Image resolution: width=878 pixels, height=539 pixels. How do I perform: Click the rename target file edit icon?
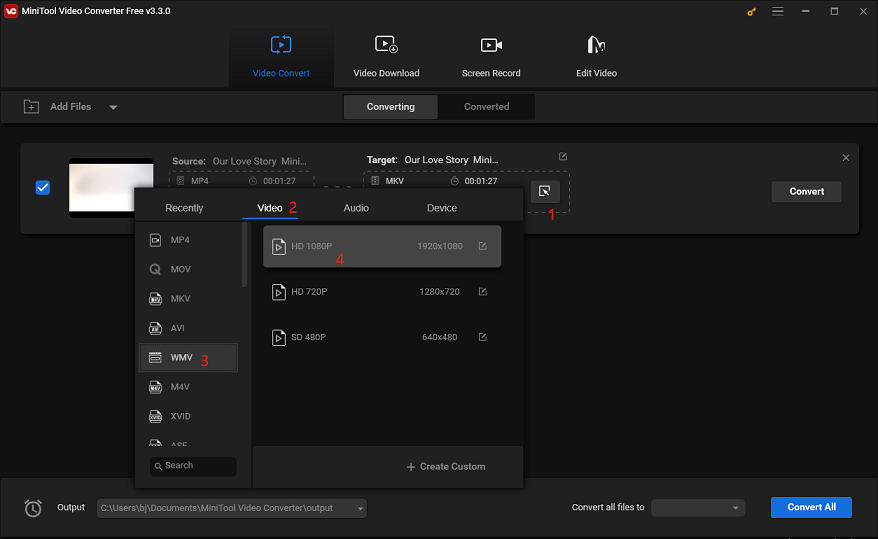pyautogui.click(x=563, y=156)
